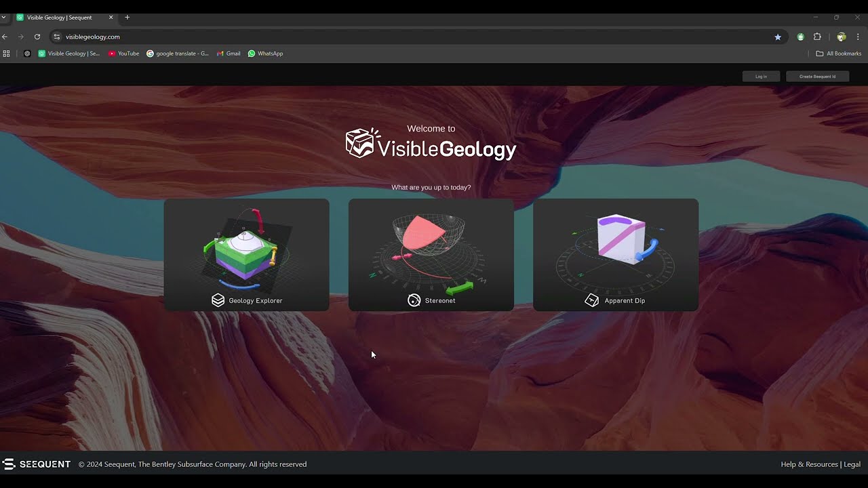
Task: Open the YouTube bookmark
Action: (x=123, y=54)
